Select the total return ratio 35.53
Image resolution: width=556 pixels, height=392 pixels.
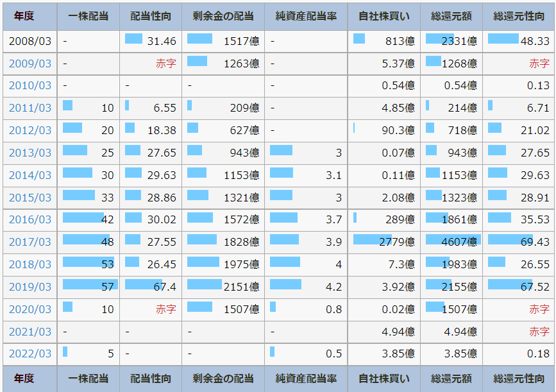[x=535, y=219]
